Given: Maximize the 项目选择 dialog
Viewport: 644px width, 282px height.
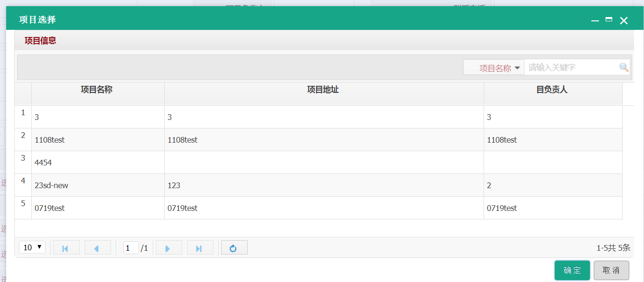Looking at the screenshot, I should [609, 20].
